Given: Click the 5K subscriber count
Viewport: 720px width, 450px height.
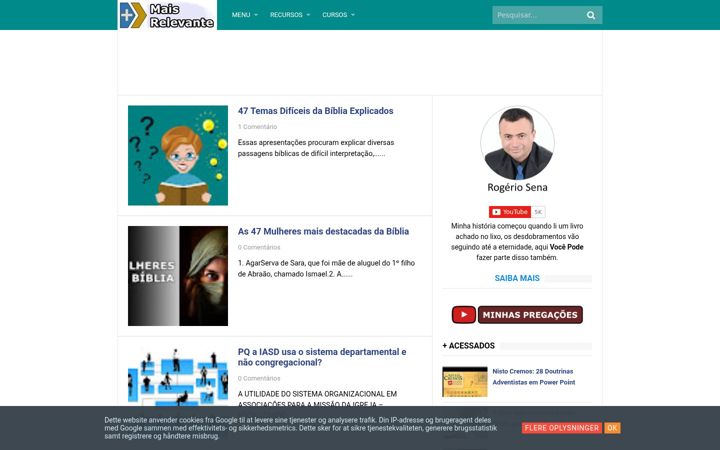Looking at the screenshot, I should [538, 212].
